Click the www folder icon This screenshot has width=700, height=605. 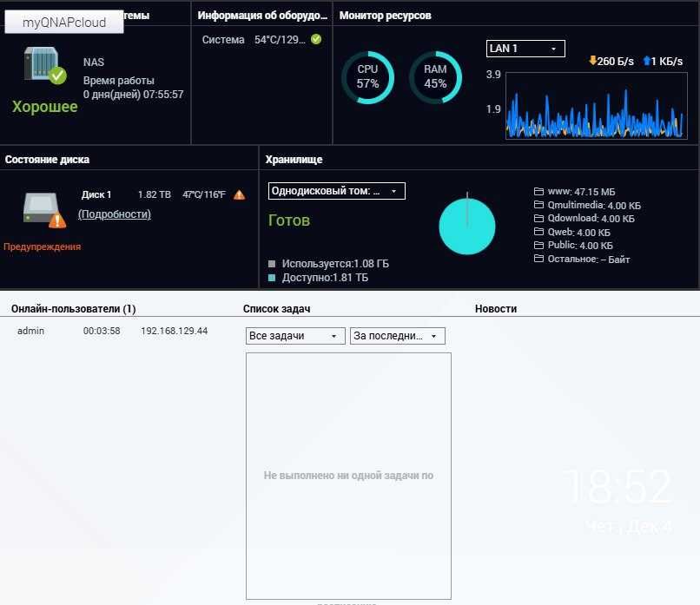538,192
